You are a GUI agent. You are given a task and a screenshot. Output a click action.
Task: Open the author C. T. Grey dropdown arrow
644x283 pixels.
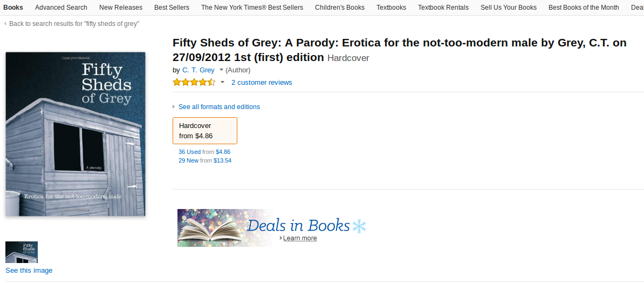(221, 70)
